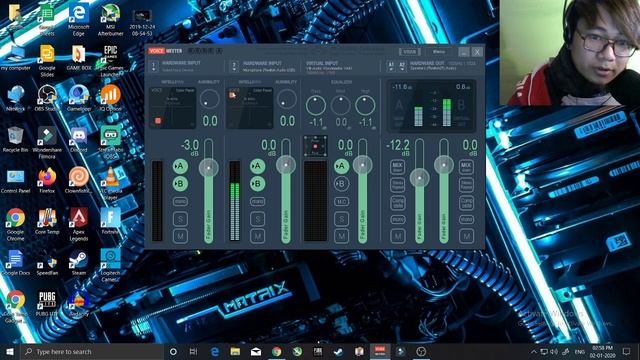Open Epic Games Launcher desktop icon

[x=110, y=60]
